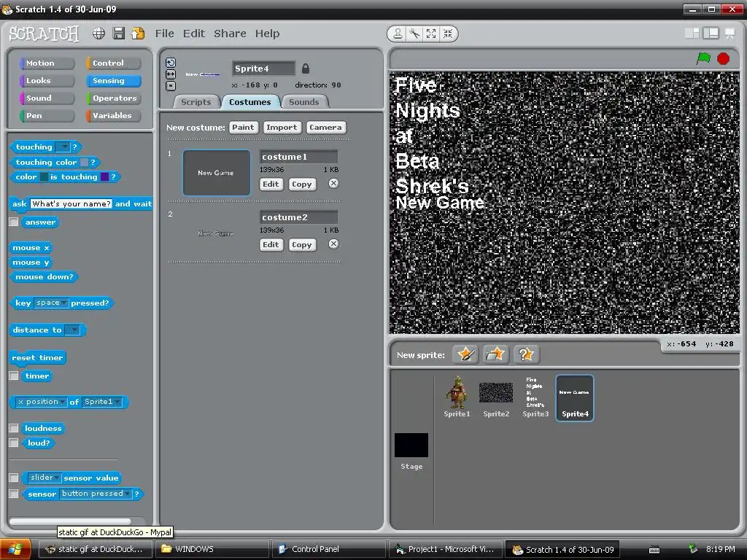Select Sprite1 in the sprite list
The height and width of the screenshot is (560, 747).
(x=457, y=397)
